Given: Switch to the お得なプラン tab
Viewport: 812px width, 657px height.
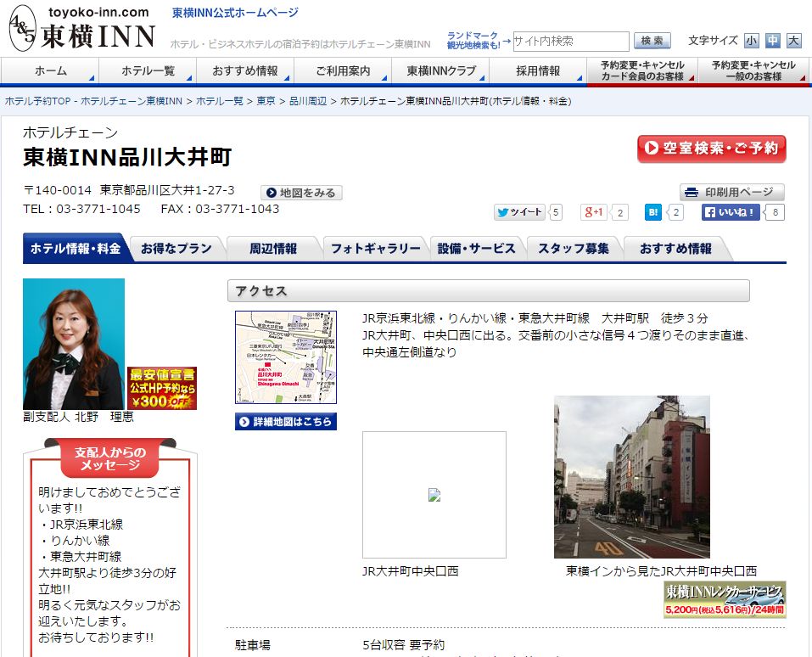Looking at the screenshot, I should coord(176,249).
